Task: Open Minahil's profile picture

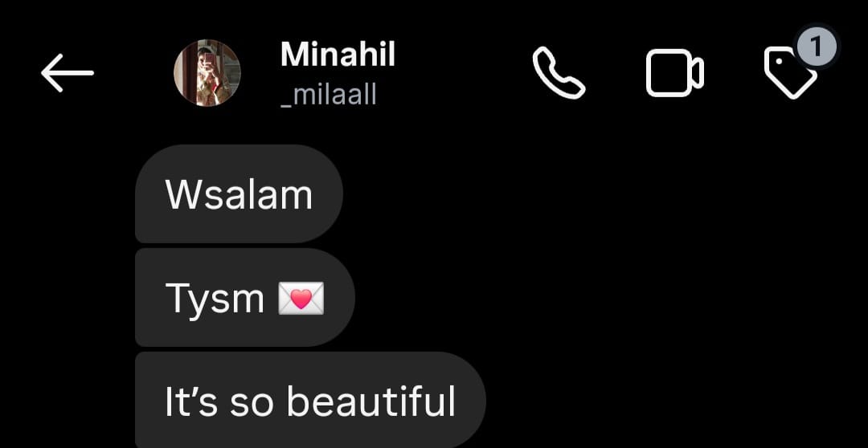Action: click(207, 72)
